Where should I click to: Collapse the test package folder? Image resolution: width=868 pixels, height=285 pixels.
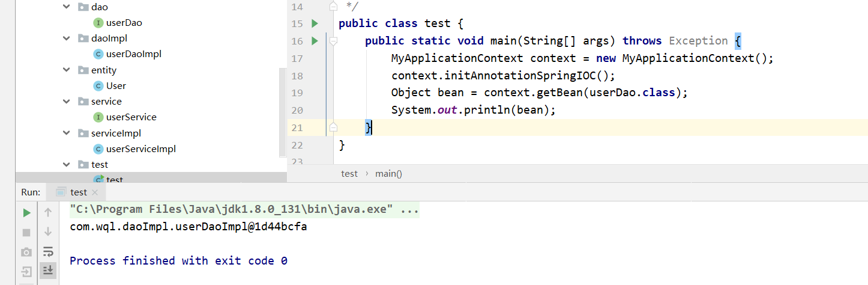click(x=67, y=164)
